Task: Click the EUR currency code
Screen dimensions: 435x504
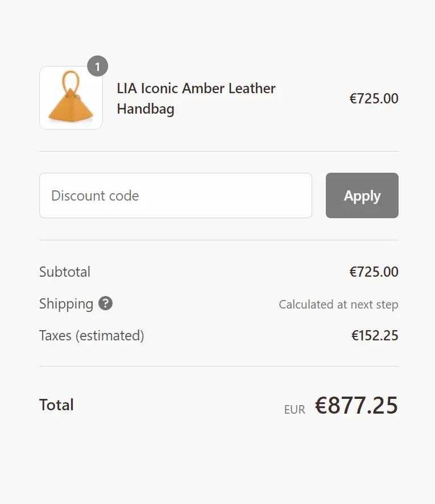Action: point(295,409)
